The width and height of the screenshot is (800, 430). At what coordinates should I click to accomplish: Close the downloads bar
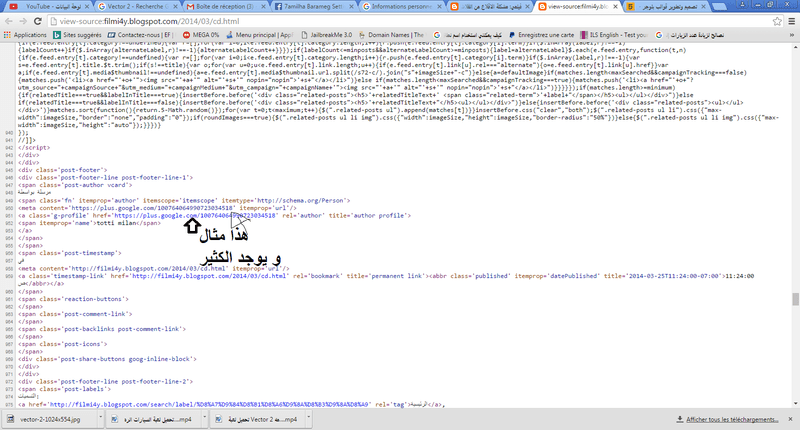click(x=790, y=419)
